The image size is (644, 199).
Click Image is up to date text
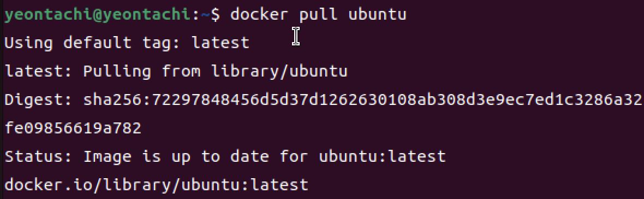click(x=177, y=157)
